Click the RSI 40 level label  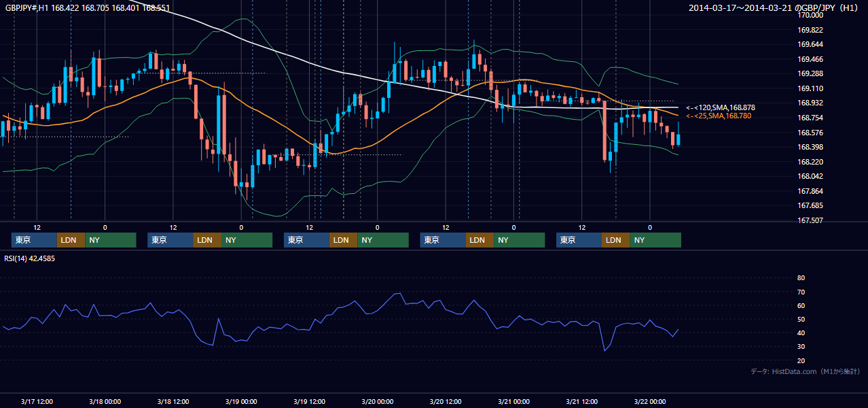click(801, 333)
